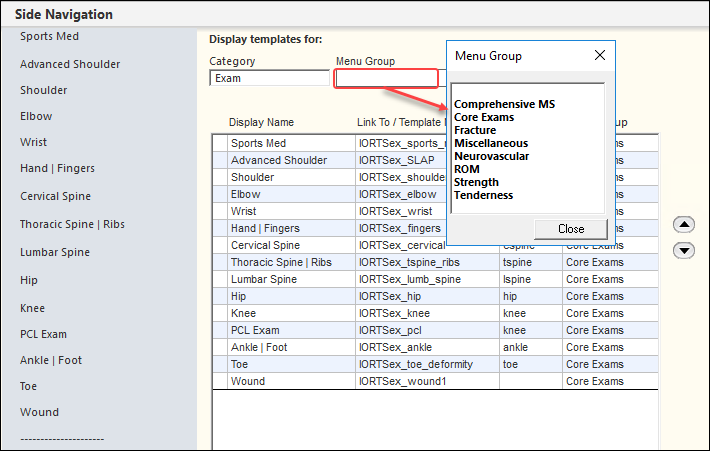The image size is (710, 451).
Task: Click Wound display name cell in table
Action: click(x=292, y=381)
